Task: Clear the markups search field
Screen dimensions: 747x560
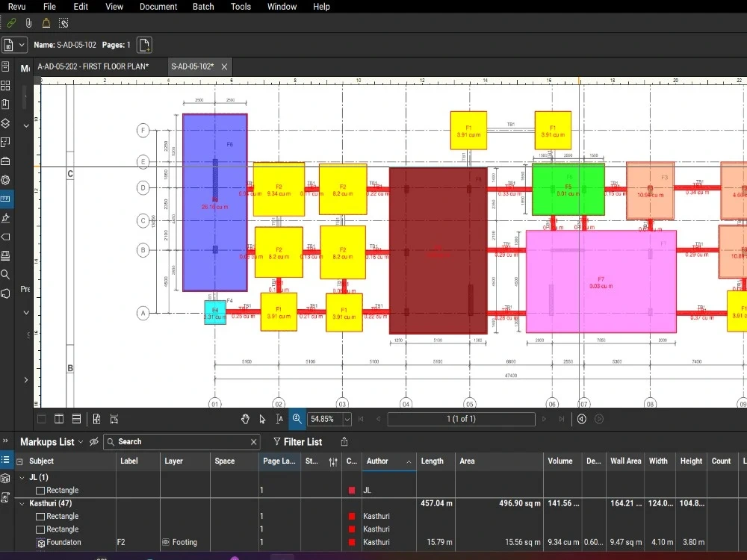Action: tap(253, 442)
